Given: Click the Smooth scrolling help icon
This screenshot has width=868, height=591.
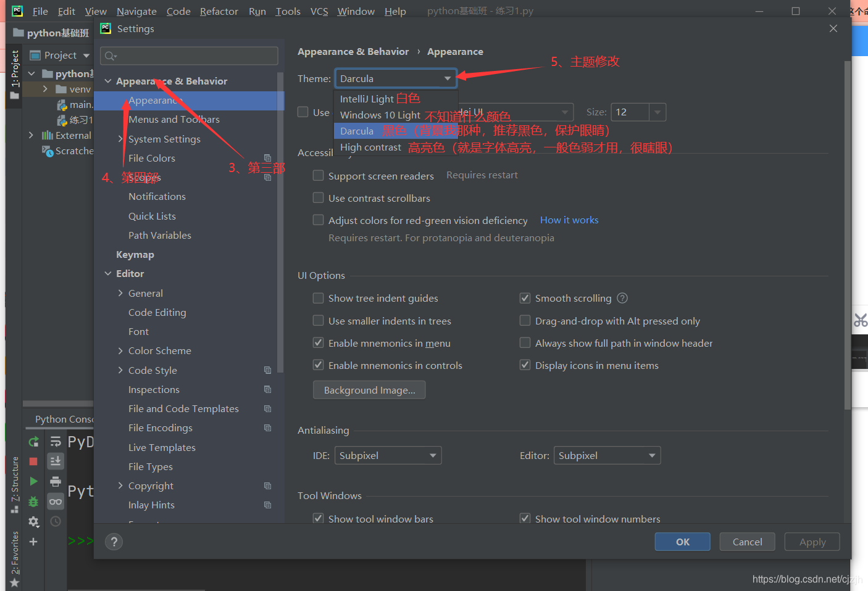Looking at the screenshot, I should tap(622, 298).
